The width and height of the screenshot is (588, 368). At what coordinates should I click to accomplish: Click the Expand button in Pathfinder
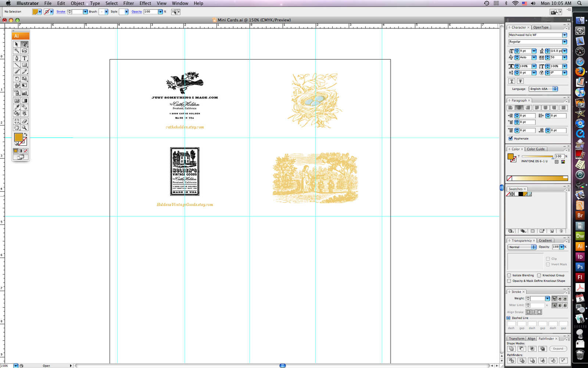[x=558, y=348]
